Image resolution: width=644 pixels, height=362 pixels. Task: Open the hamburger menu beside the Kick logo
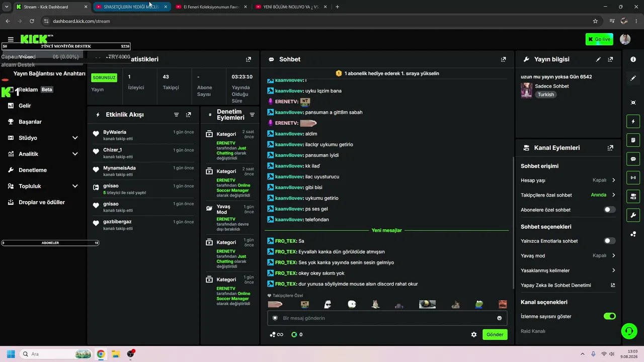coord(11,39)
